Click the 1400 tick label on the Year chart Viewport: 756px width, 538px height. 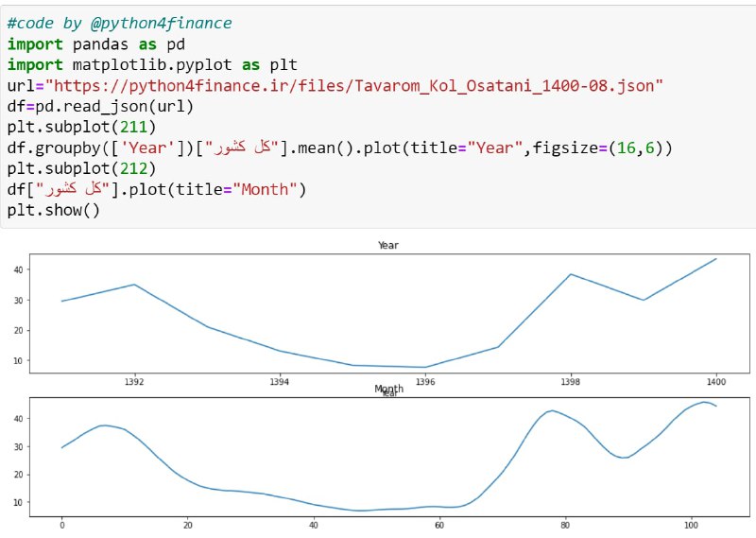coord(716,382)
